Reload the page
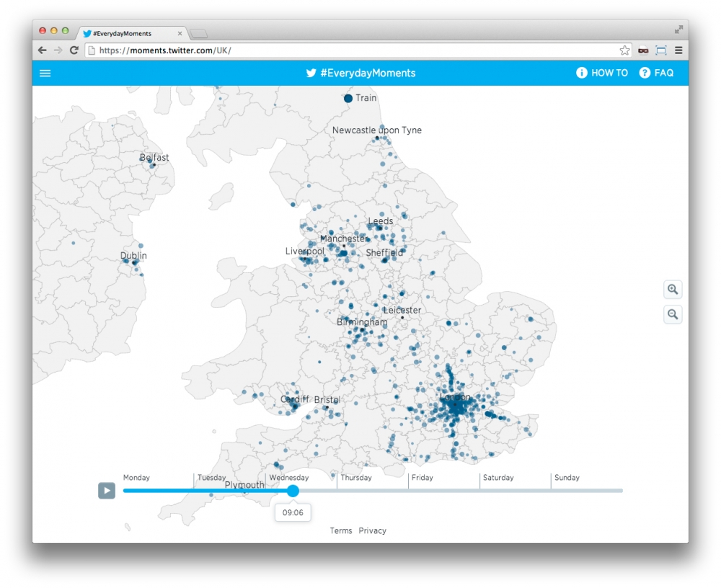 74,50
